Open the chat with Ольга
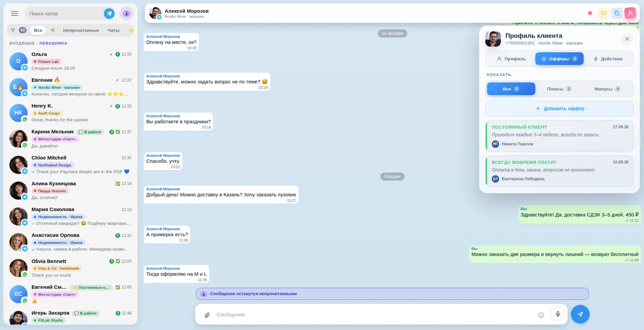The height and width of the screenshot is (330, 644). 70,61
